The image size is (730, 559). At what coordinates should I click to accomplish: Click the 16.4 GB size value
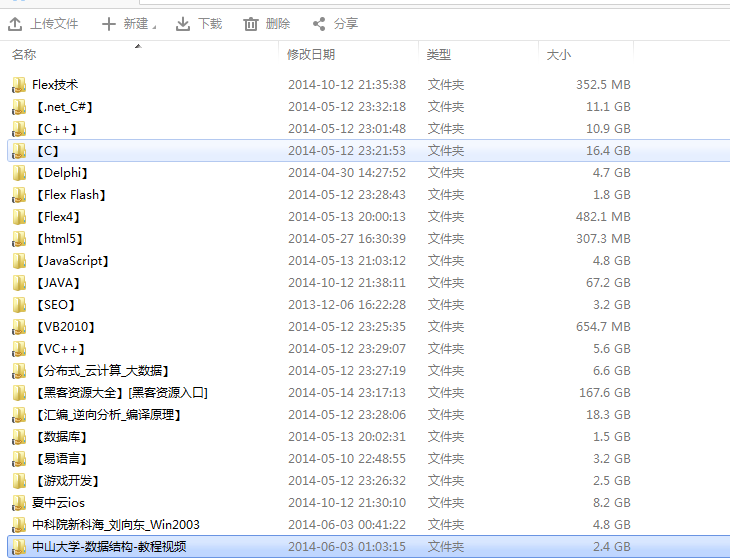(608, 151)
